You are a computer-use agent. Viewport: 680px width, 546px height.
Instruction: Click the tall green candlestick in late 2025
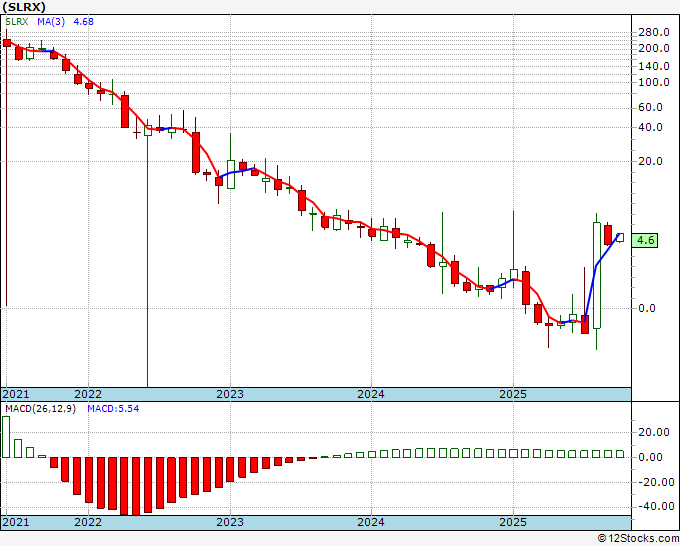point(597,275)
